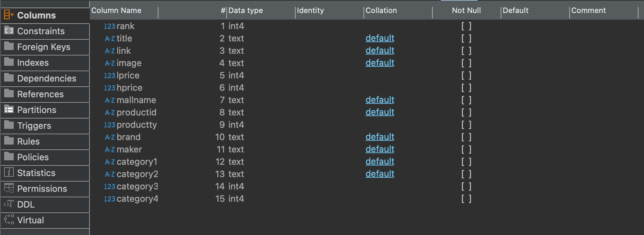Select the productid column row
The height and width of the screenshot is (235, 644).
[x=367, y=112]
